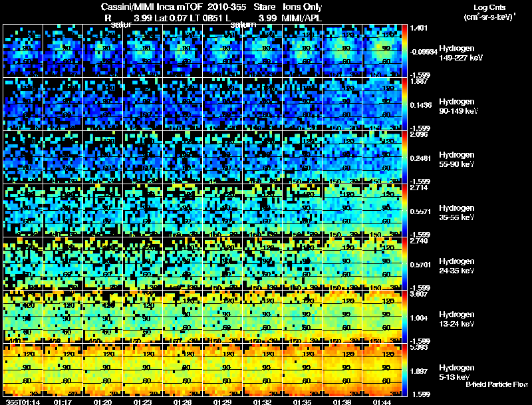Screen dimensions: 532x405
Task: Click the 'Stare' label in the header
Action: (264, 7)
